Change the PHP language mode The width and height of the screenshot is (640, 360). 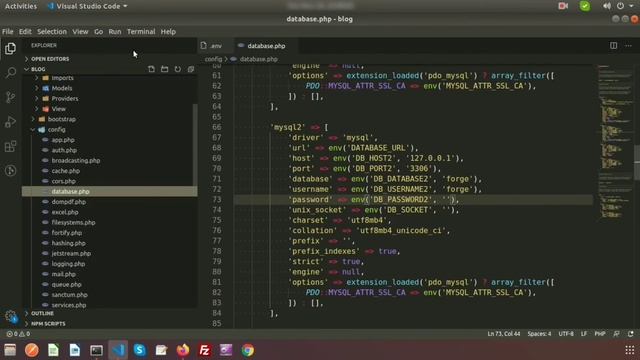click(x=600, y=334)
